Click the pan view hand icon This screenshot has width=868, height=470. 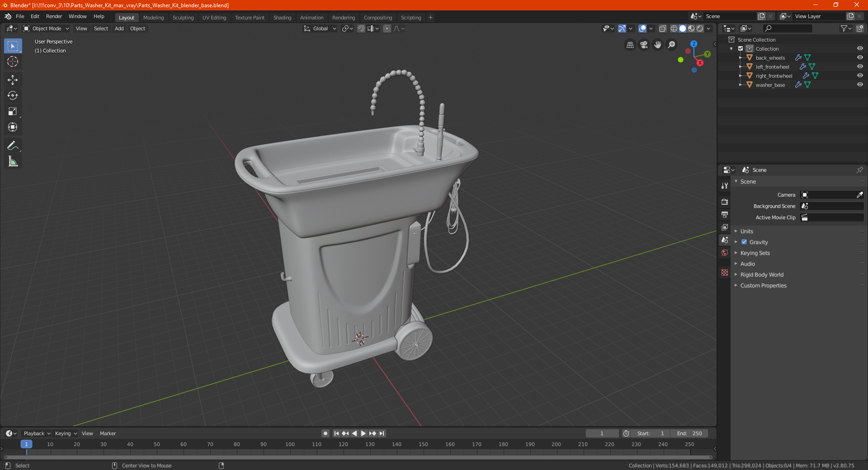(x=658, y=45)
